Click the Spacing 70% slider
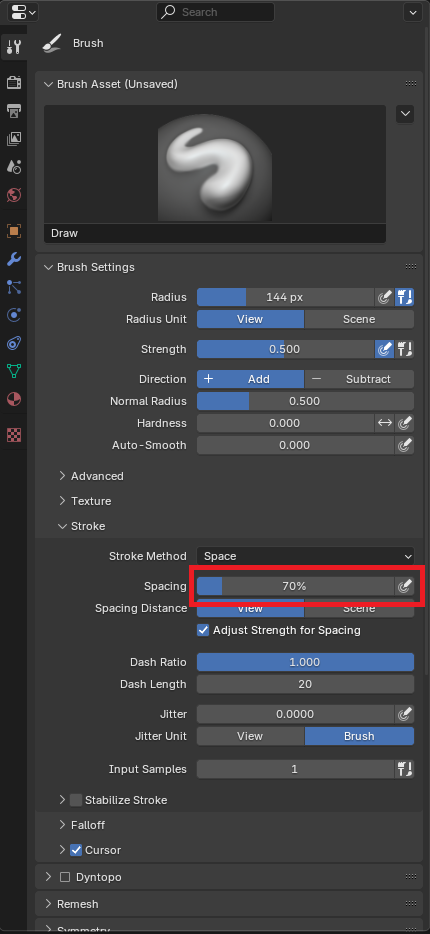 (295, 586)
